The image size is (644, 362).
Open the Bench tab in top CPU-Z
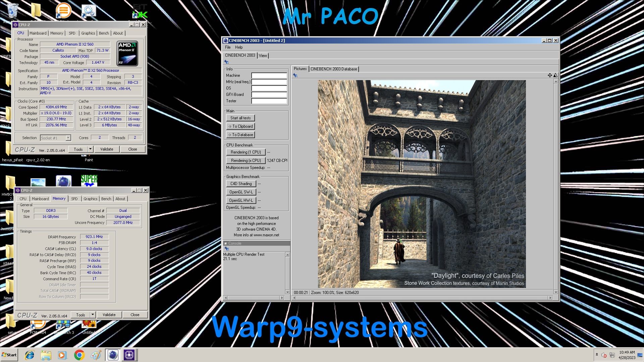pyautogui.click(x=104, y=33)
